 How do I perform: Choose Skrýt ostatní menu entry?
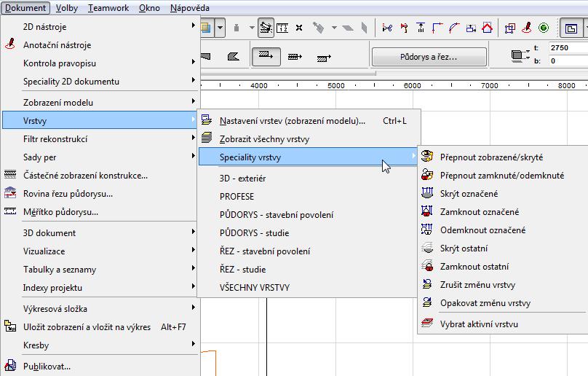(504, 248)
